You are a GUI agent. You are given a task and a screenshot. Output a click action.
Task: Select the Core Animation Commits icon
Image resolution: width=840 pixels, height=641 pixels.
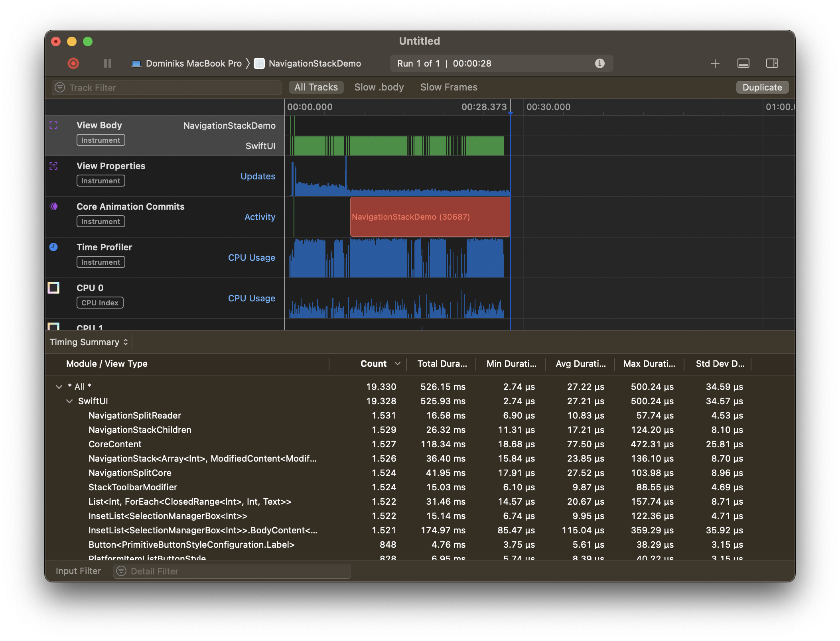coord(53,206)
